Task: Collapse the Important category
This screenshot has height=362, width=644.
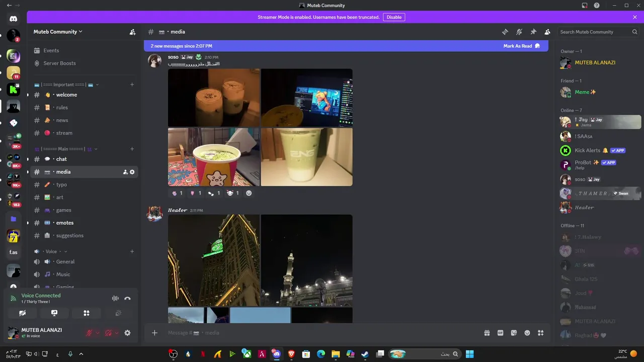Action: tap(66, 84)
